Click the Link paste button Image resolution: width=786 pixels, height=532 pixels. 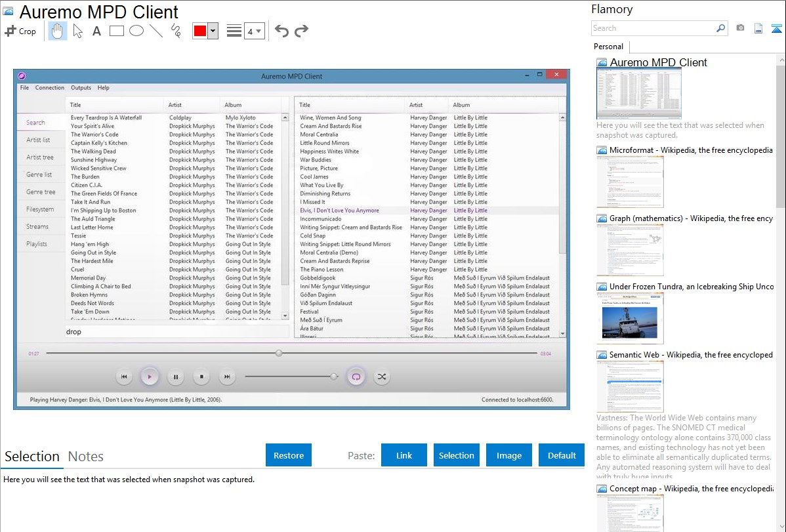coord(404,455)
